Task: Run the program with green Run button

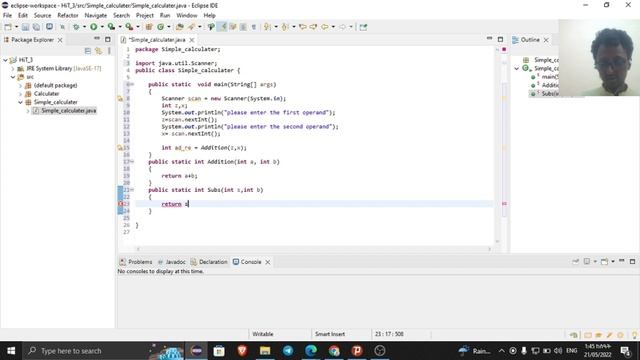Action: pos(93,27)
